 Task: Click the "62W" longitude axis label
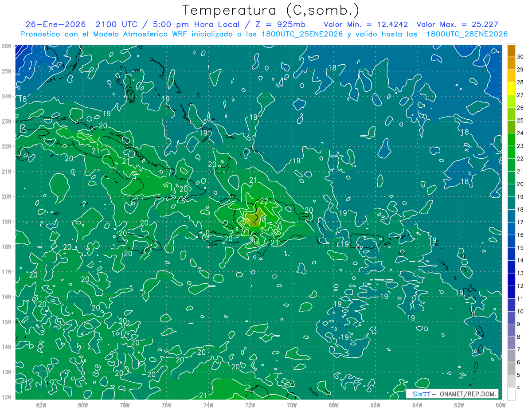[459, 404]
